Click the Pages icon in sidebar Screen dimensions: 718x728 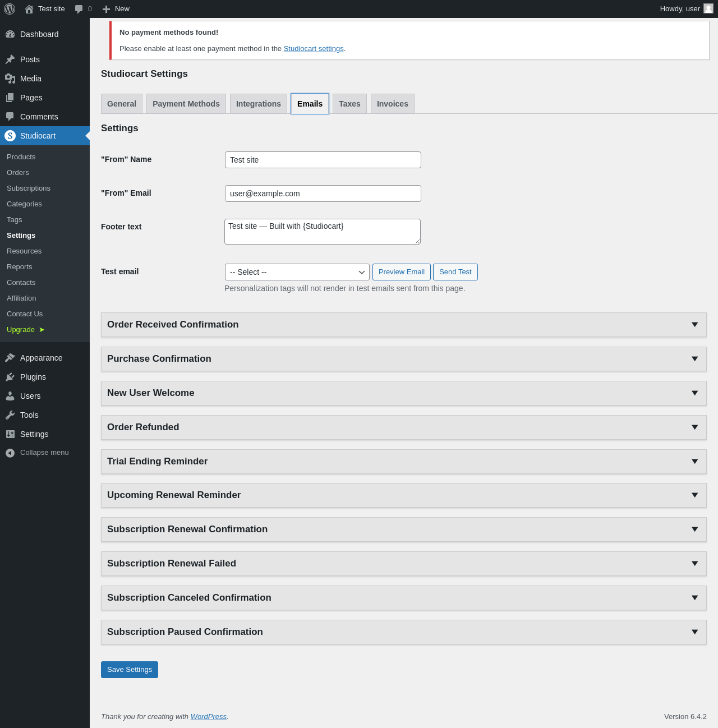point(10,98)
